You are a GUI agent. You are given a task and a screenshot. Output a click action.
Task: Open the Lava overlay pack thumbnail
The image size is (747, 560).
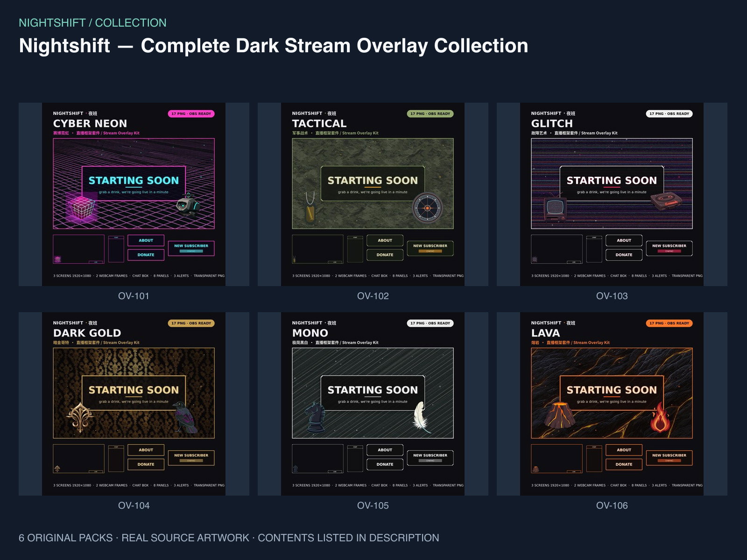pos(612,404)
